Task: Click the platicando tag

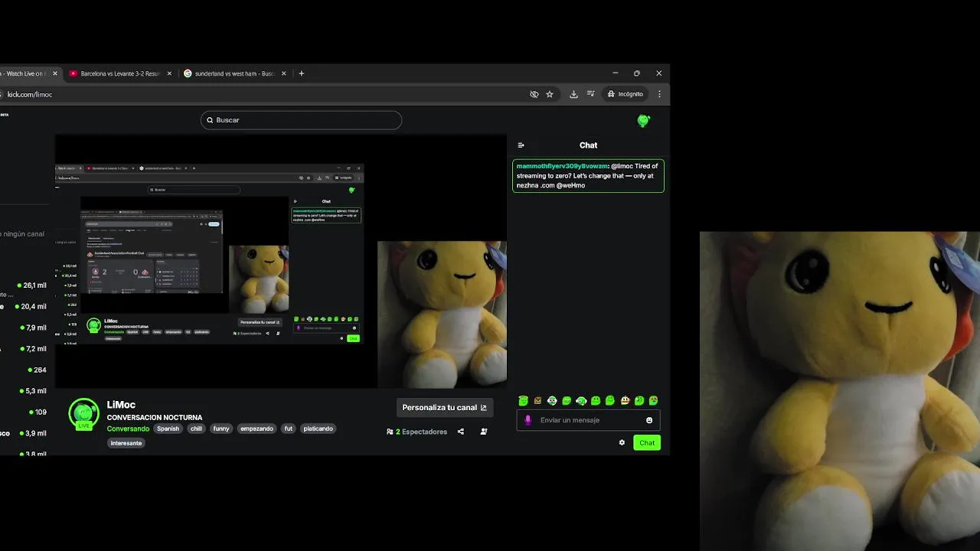Action: click(318, 429)
